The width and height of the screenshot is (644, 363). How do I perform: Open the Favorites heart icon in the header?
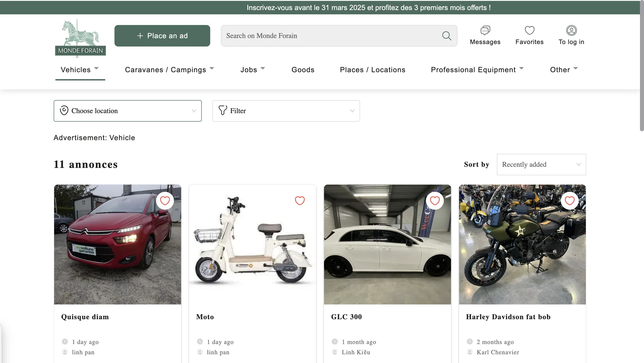pyautogui.click(x=529, y=31)
